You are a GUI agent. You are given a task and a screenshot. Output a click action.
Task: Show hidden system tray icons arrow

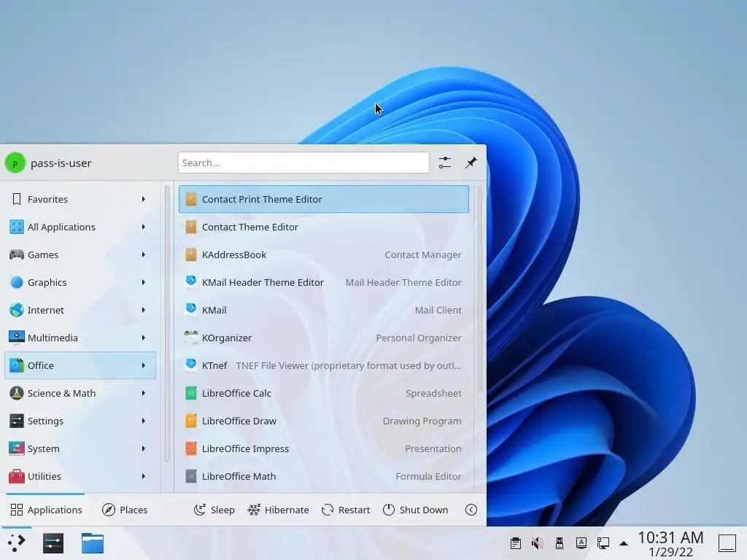623,543
